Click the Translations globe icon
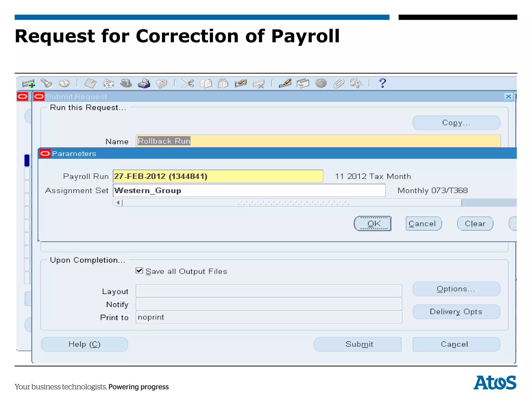This screenshot has width=532, height=399. click(321, 83)
